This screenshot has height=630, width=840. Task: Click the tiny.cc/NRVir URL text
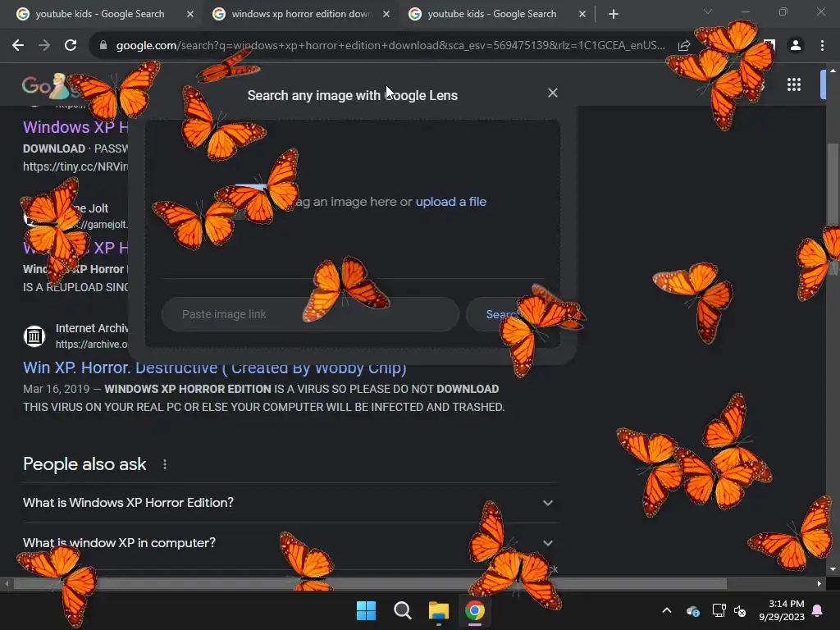coord(75,167)
